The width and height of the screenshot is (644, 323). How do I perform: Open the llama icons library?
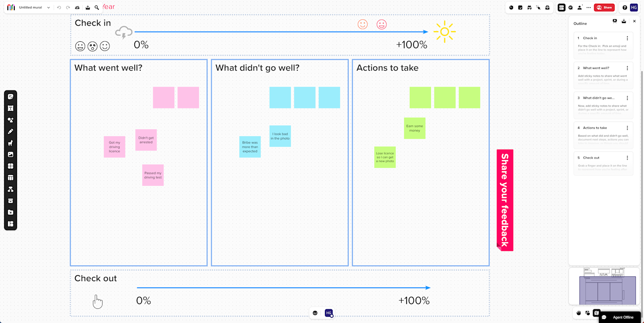(x=11, y=143)
